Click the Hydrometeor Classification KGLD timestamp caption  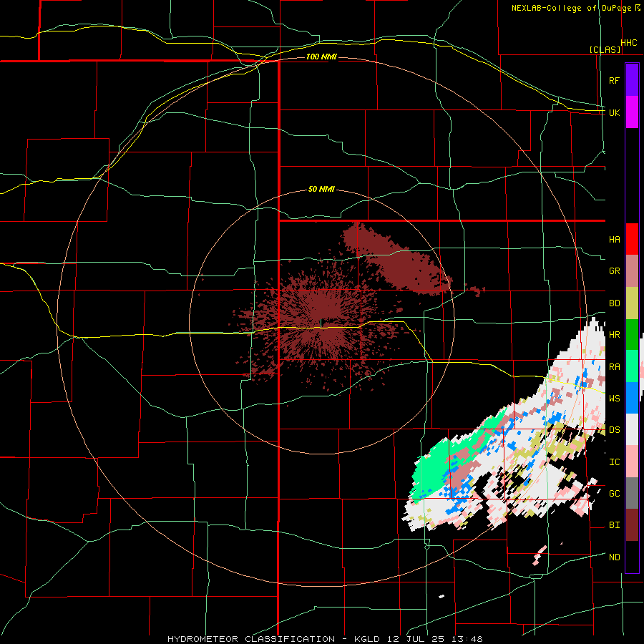click(x=325, y=639)
